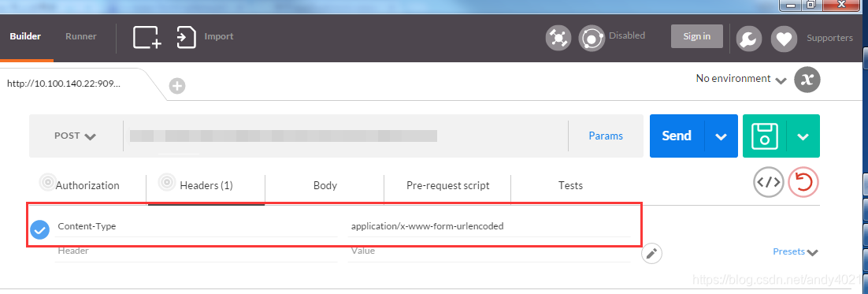
Task: Open the Tests tab
Action: click(570, 185)
